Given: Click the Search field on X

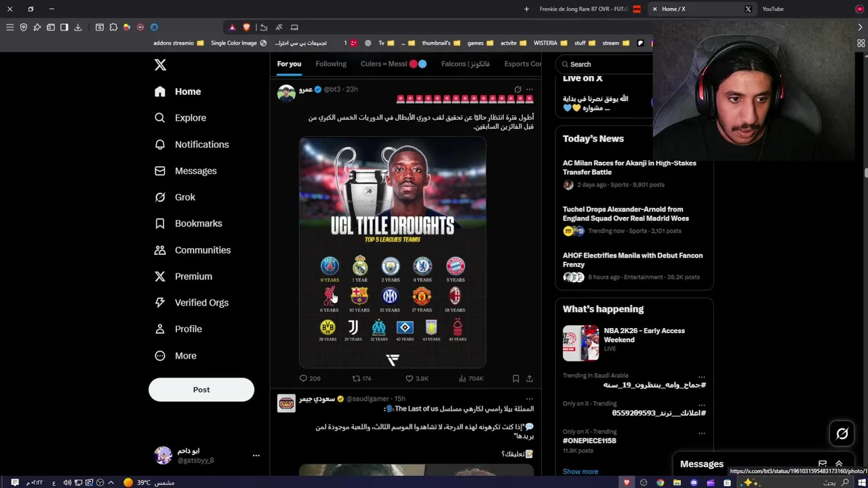Looking at the screenshot, I should 605,64.
